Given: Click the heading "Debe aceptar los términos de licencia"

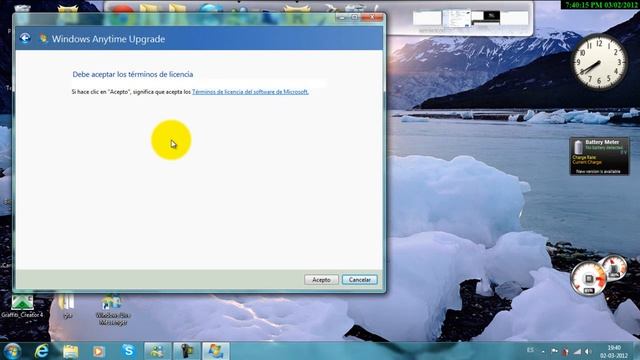Looking at the screenshot, I should coord(133,74).
